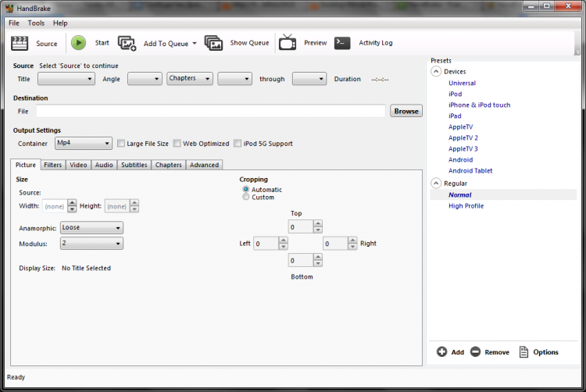Open the Chapters mode dropdown

point(190,79)
